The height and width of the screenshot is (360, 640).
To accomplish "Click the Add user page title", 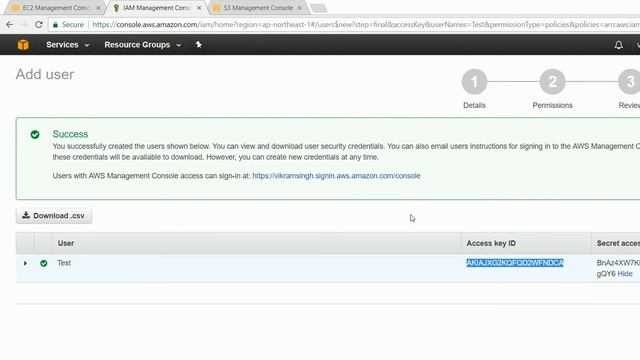I will 45,74.
